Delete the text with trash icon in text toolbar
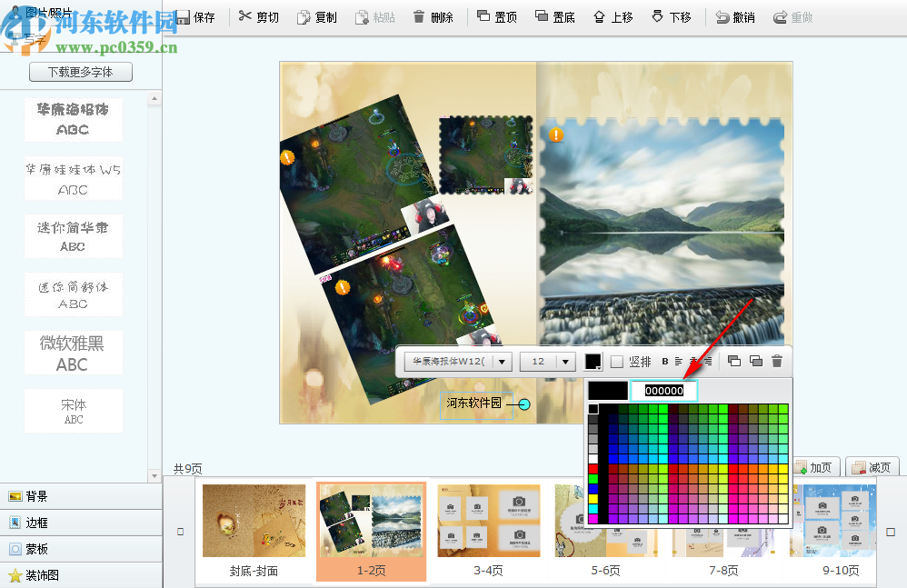Screen dimensions: 907x588 pos(776,361)
